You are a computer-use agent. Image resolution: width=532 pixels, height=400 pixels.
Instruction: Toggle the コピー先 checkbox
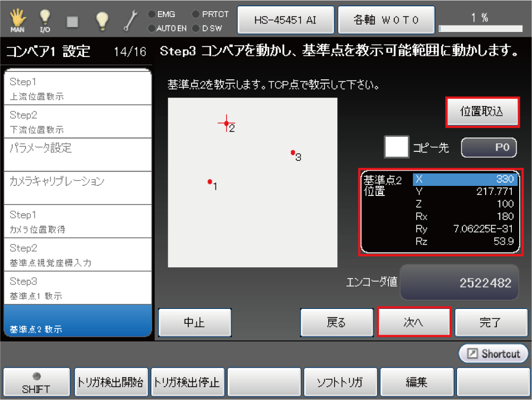click(396, 147)
